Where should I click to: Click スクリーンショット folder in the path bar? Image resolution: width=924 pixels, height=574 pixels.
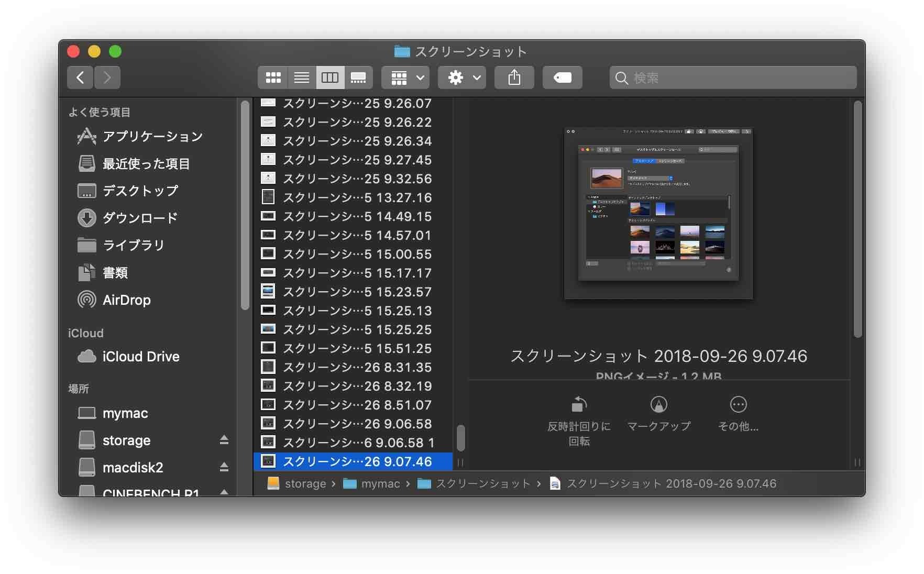pos(474,483)
